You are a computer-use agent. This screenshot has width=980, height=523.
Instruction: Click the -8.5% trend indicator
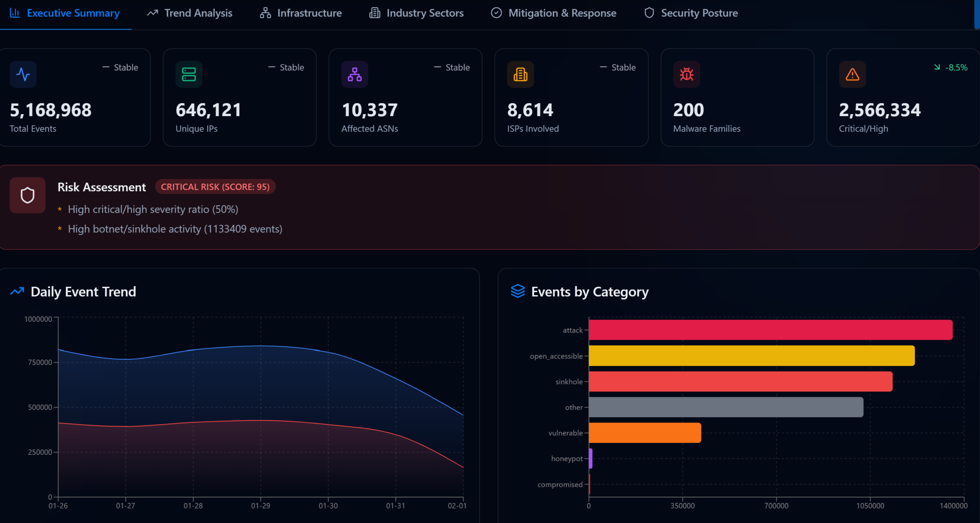[951, 67]
